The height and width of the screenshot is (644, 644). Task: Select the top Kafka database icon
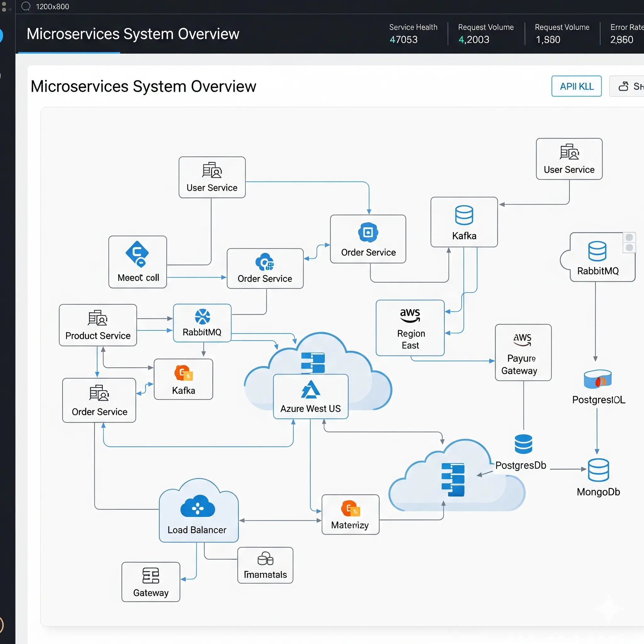coord(464,215)
